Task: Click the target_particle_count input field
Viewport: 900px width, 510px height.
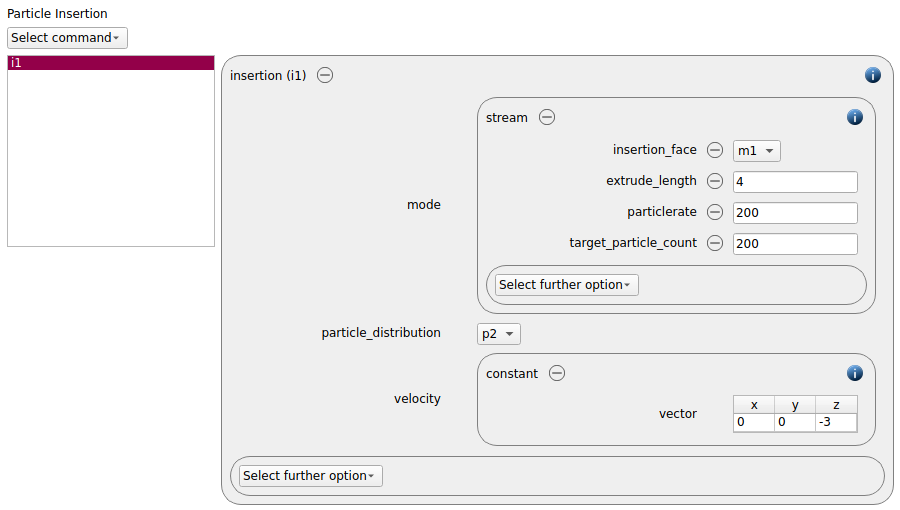Action: (x=795, y=244)
